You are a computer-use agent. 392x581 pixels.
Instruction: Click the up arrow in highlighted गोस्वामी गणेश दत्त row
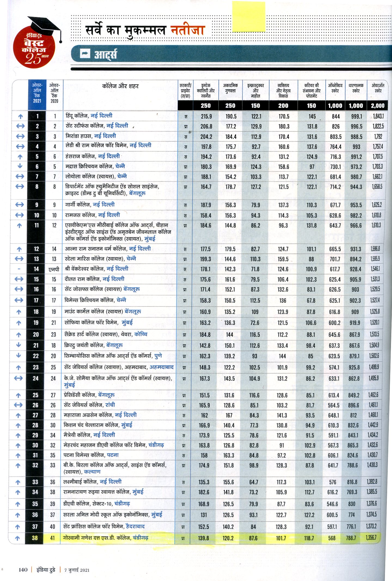(x=17, y=538)
